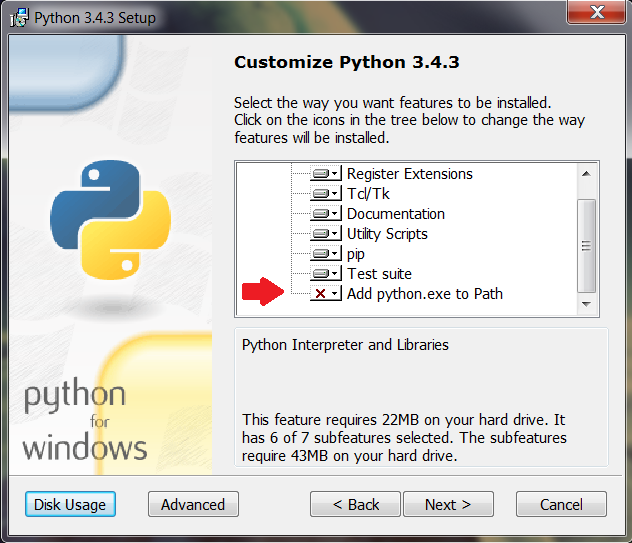Go back with the < Back button

point(355,504)
